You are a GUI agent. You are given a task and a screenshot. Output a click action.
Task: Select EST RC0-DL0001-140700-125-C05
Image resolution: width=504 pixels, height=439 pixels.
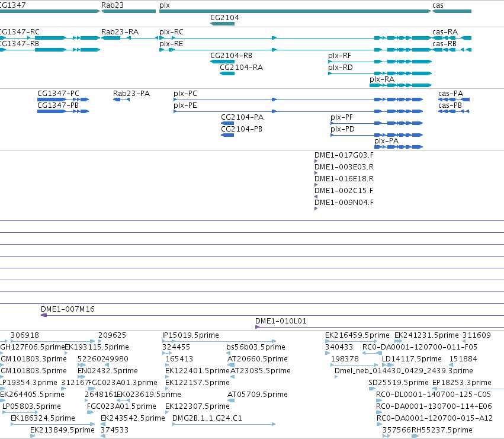click(x=434, y=395)
